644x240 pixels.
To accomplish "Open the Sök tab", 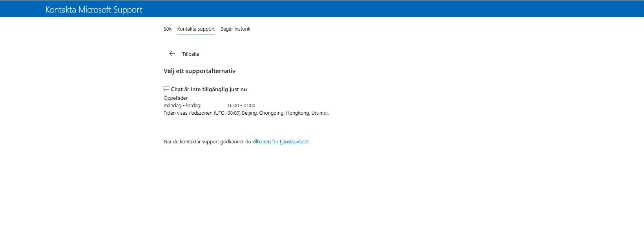I will 168,29.
